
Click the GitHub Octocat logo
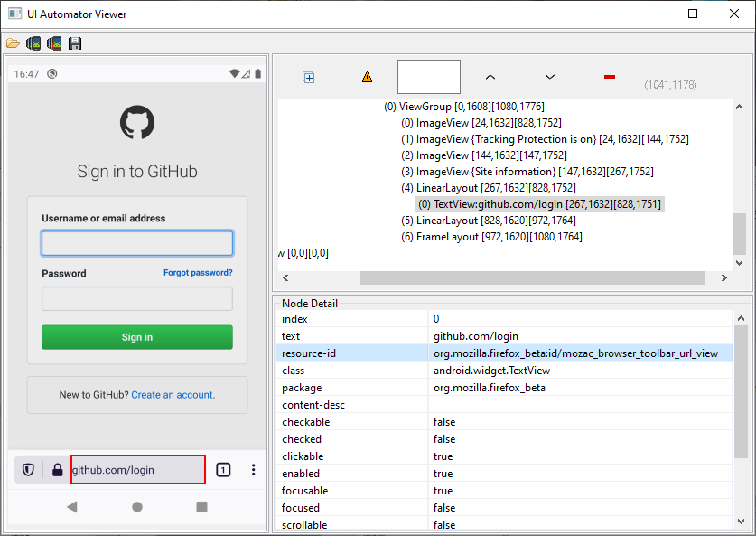click(137, 122)
